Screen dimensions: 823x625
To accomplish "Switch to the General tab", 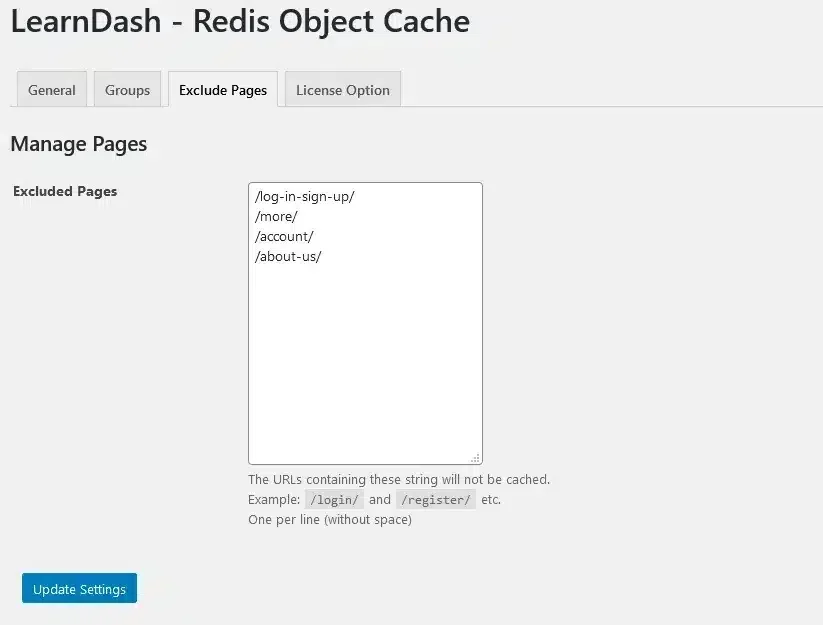I will (x=51, y=89).
